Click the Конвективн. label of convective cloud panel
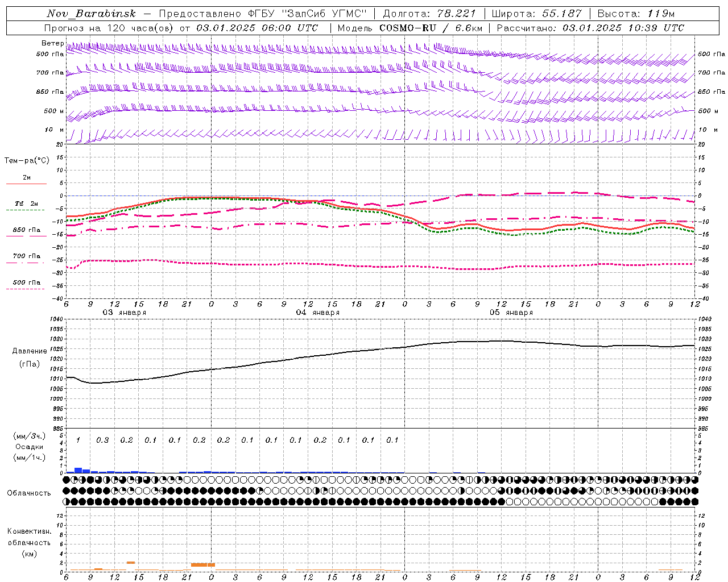Image resolution: width=728 pixels, height=582 pixels. click(29, 531)
